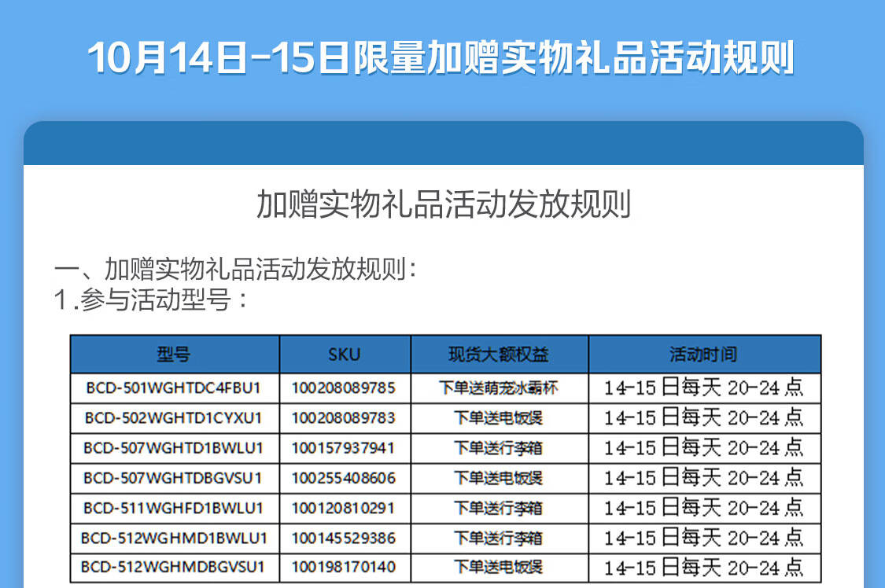Viewport: 885px width, 588px height.
Task: Click model BCD-511WGHFD1BWLU1 cell
Action: [174, 508]
